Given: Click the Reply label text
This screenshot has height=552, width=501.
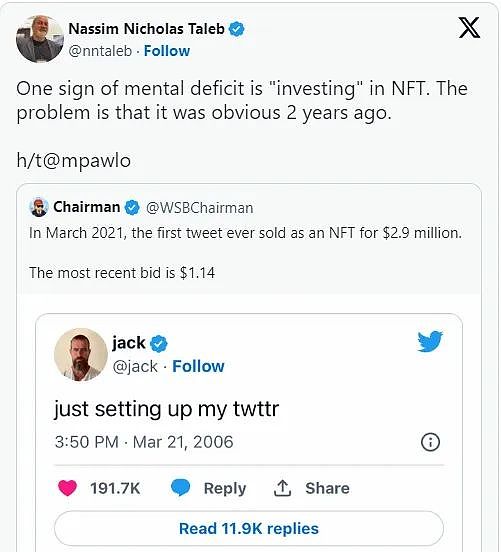Looking at the screenshot, I should 225,489.
